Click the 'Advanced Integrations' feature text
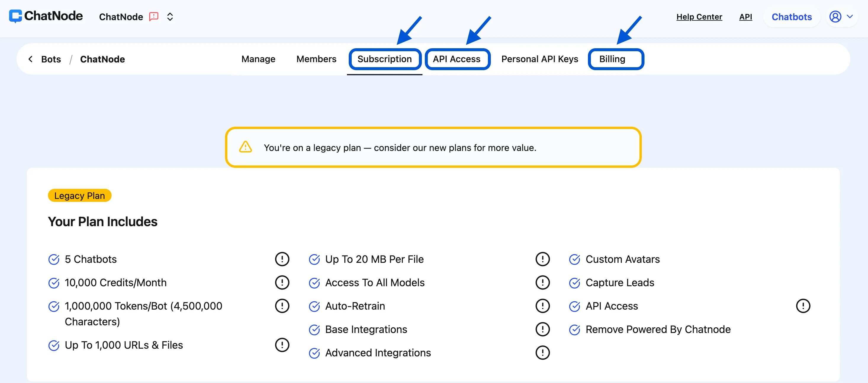Screen dimensions: 868x383 [378, 353]
